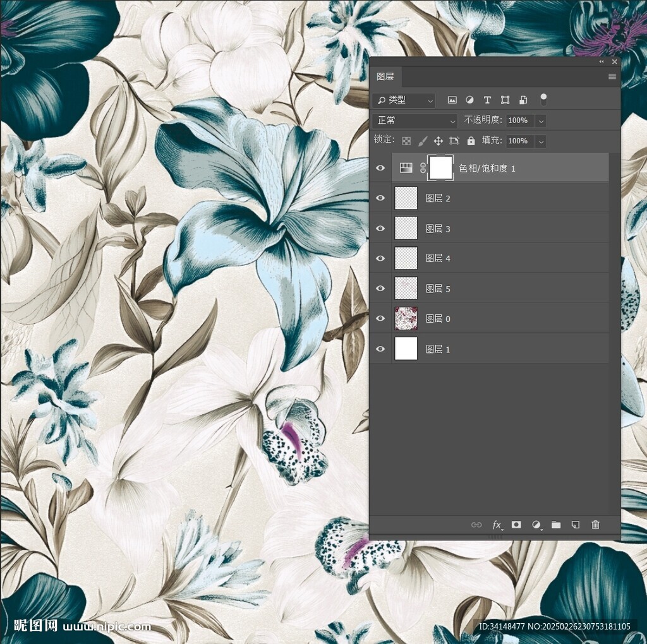This screenshot has width=647, height=644.
Task: Add a layer mask button
Action: click(x=516, y=525)
